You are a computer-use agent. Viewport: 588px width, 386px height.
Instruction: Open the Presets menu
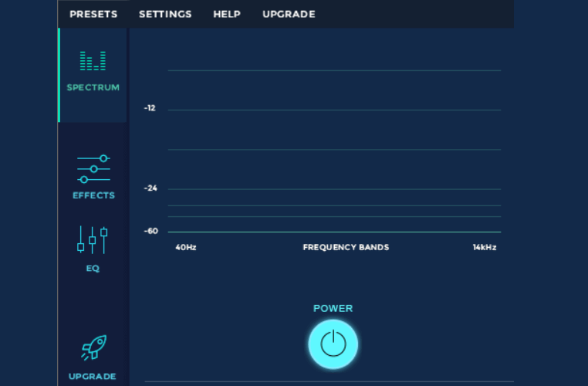[93, 14]
